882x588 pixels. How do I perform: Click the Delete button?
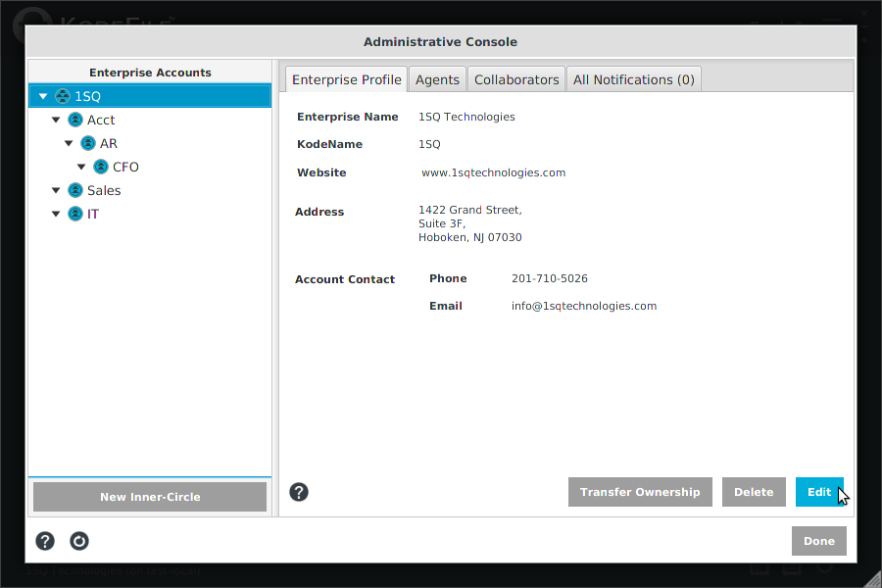click(754, 492)
